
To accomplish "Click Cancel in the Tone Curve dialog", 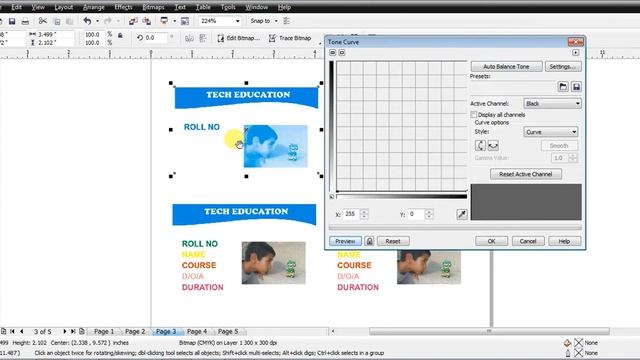I will pyautogui.click(x=528, y=241).
